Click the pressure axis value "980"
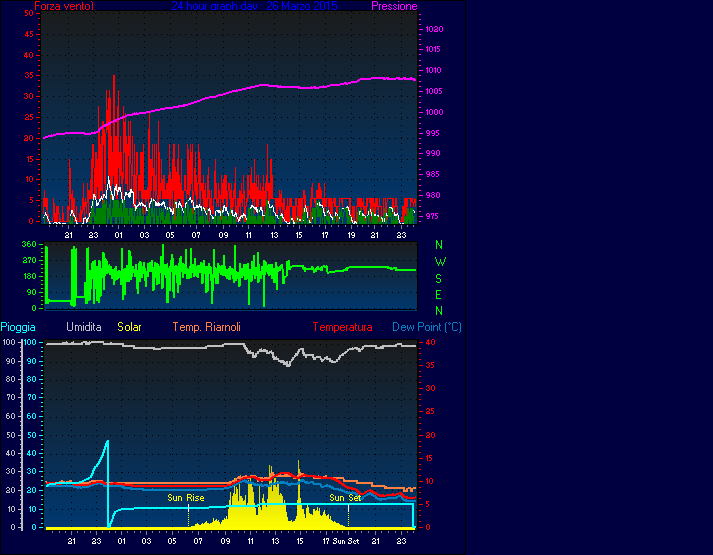 click(x=433, y=195)
